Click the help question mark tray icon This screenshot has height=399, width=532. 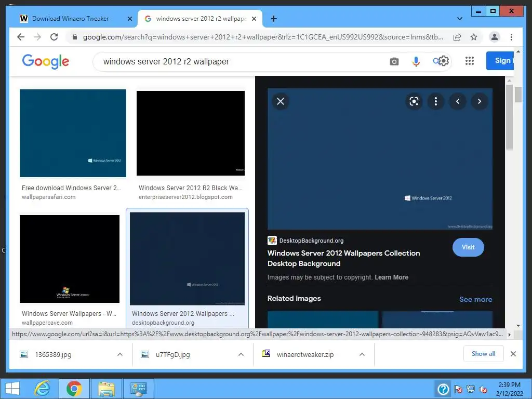tap(443, 389)
